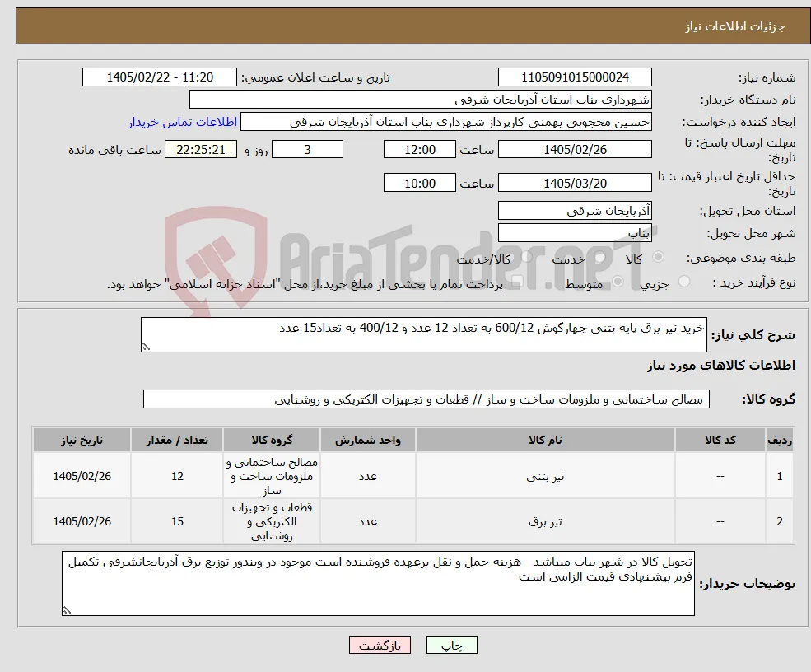Click the resize handle of buyer notes textarea
The image size is (811, 672).
(x=67, y=610)
